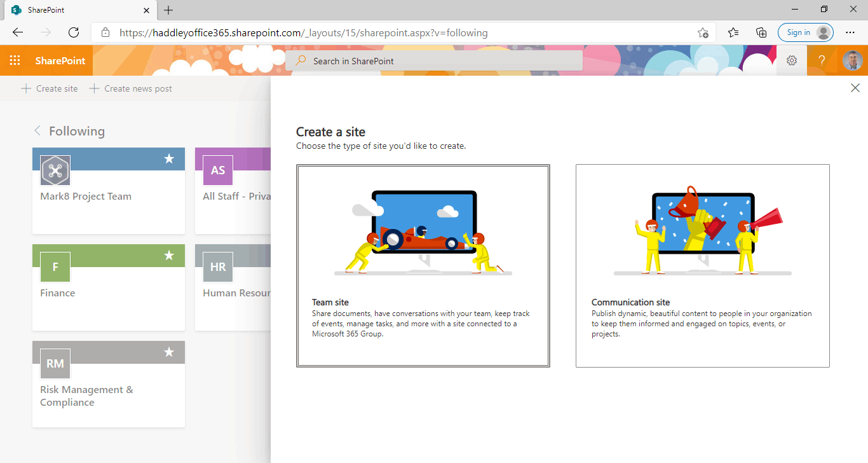868x463 pixels.
Task: Open the SharePoint help question mark
Action: click(x=822, y=60)
